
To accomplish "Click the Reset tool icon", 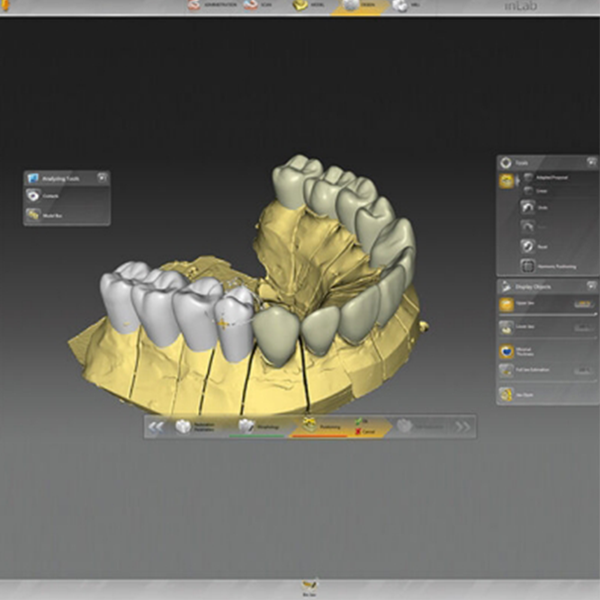I will click(528, 245).
